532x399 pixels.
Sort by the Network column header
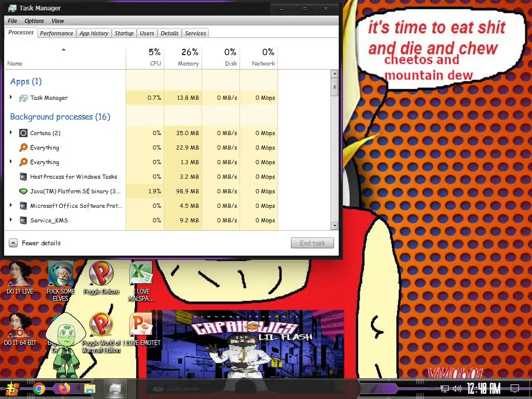pyautogui.click(x=259, y=57)
